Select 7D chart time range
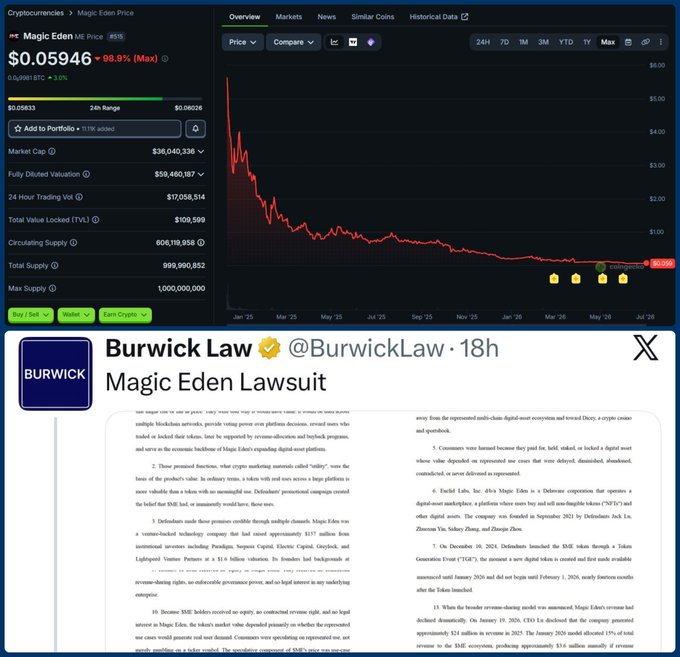Screen dimensions: 680x657 pos(504,42)
